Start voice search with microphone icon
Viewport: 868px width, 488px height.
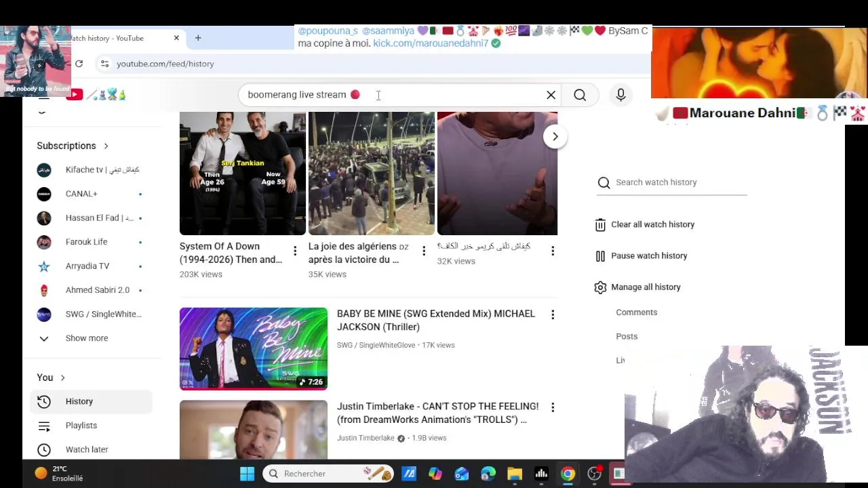coord(620,95)
